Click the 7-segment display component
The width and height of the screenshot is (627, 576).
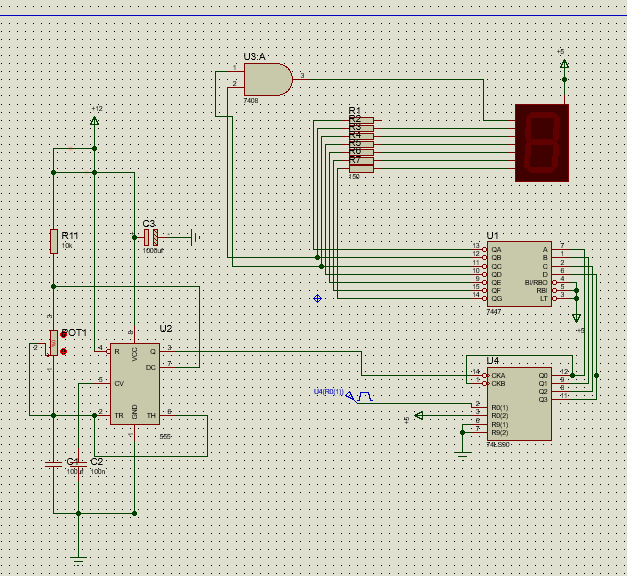pyautogui.click(x=542, y=143)
